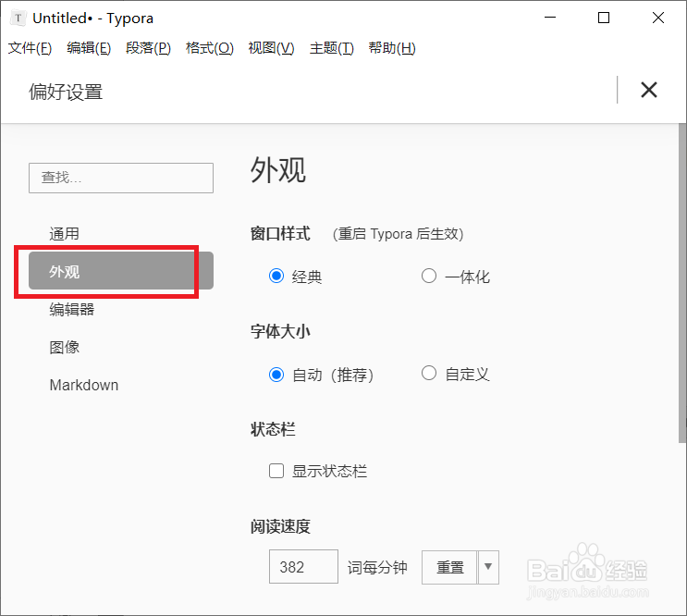Select the 外观 settings category
The height and width of the screenshot is (616, 687).
click(121, 271)
